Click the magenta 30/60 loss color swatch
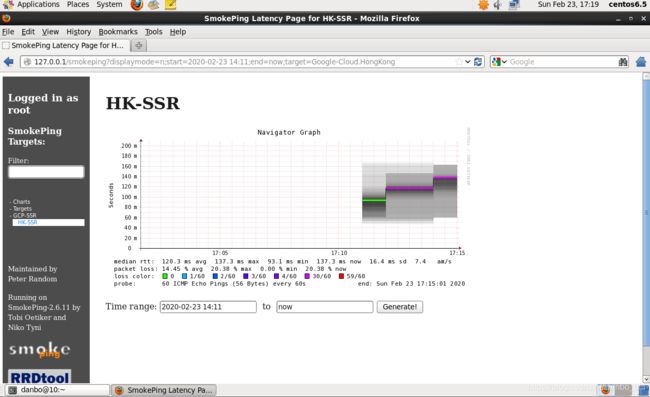The width and height of the screenshot is (650, 397). tap(307, 276)
